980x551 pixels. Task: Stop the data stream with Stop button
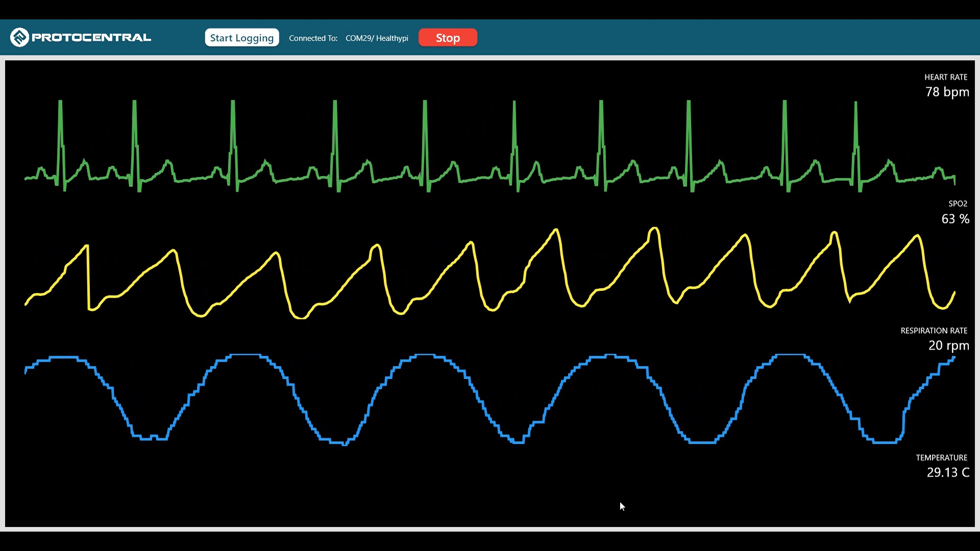click(x=448, y=38)
